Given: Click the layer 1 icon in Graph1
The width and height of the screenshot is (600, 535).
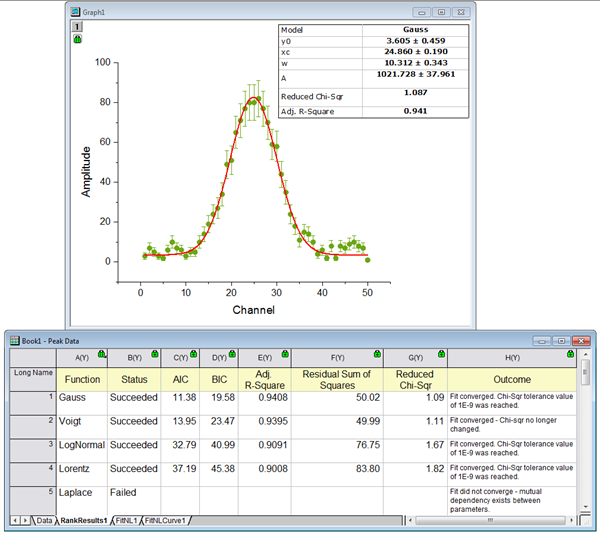Looking at the screenshot, I should pyautogui.click(x=78, y=27).
